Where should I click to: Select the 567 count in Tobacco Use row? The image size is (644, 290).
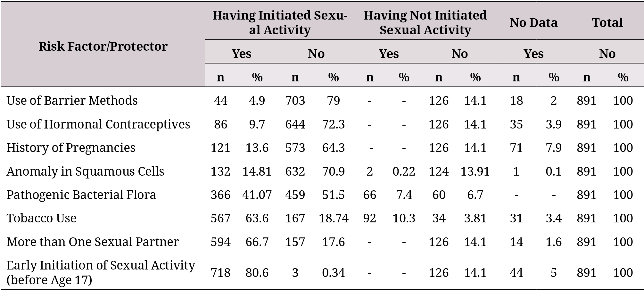pyautogui.click(x=220, y=218)
